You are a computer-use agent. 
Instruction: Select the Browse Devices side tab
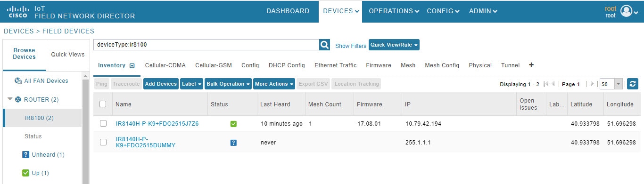click(24, 54)
